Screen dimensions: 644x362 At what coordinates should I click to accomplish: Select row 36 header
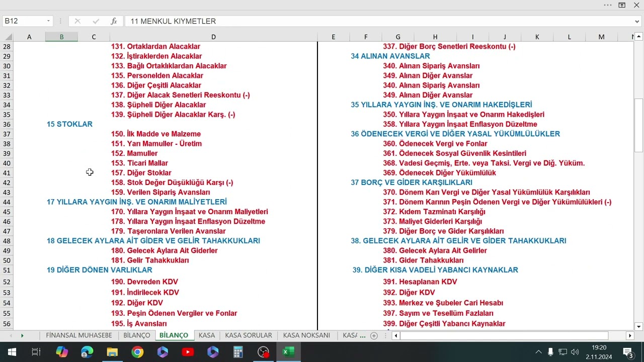[7, 124]
